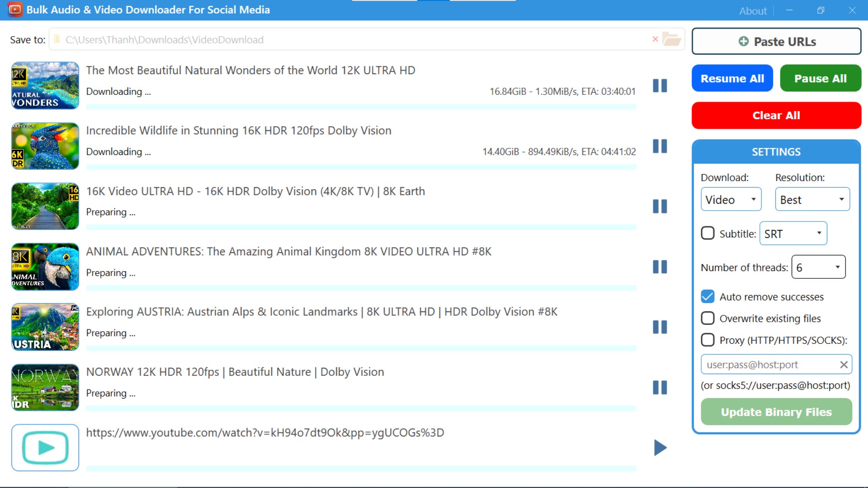This screenshot has width=868, height=488.
Task: Expand the Resolution Best dropdown
Action: point(812,199)
